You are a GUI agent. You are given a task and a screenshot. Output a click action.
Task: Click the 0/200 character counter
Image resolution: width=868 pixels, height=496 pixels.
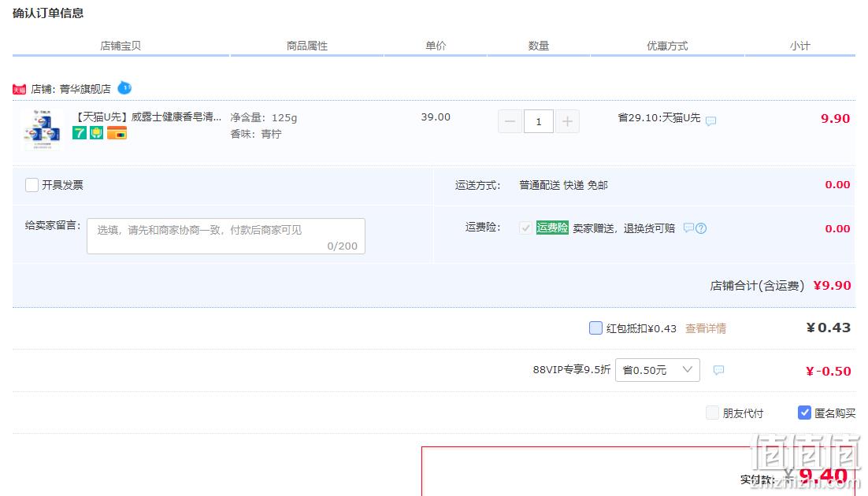point(342,246)
